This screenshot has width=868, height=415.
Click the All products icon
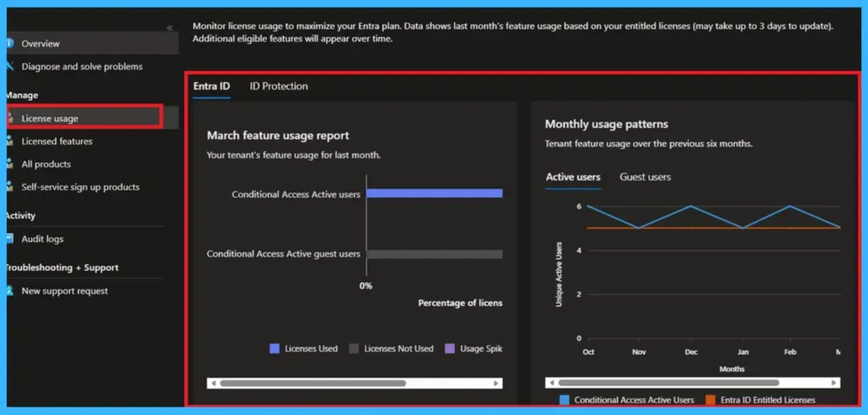10,163
